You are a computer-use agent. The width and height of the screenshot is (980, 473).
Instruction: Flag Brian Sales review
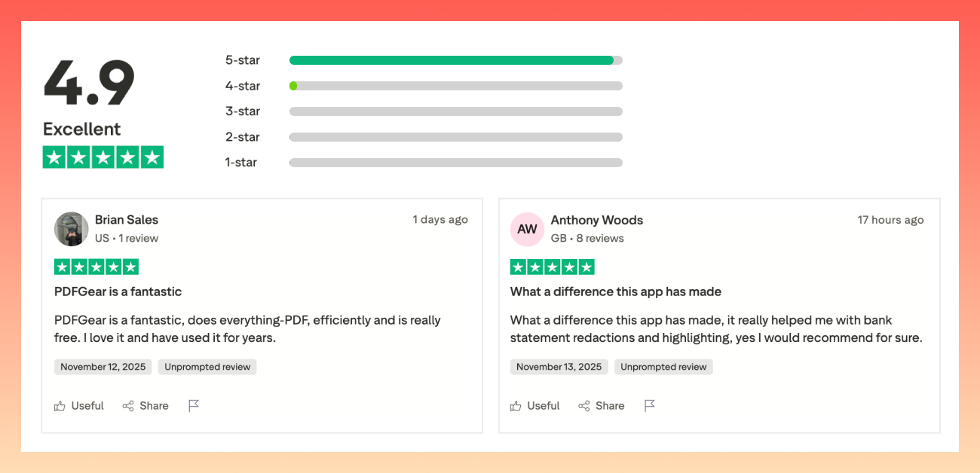coord(194,406)
